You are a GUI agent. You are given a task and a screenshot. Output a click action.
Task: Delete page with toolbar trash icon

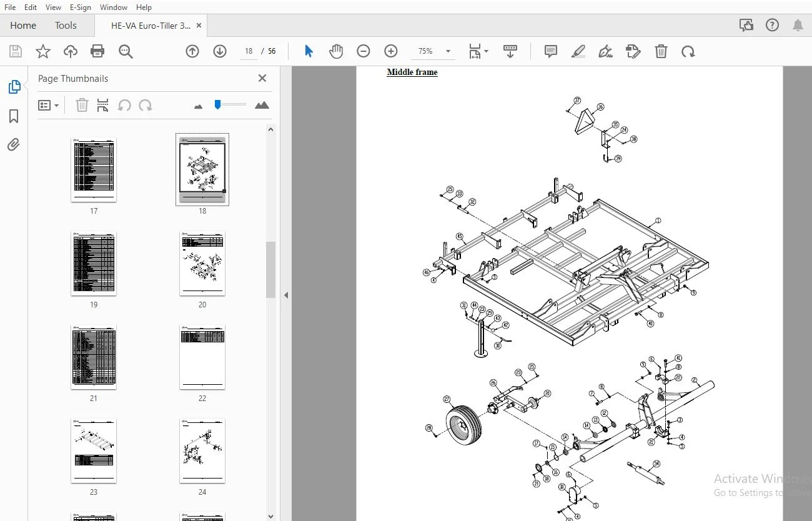tap(661, 51)
